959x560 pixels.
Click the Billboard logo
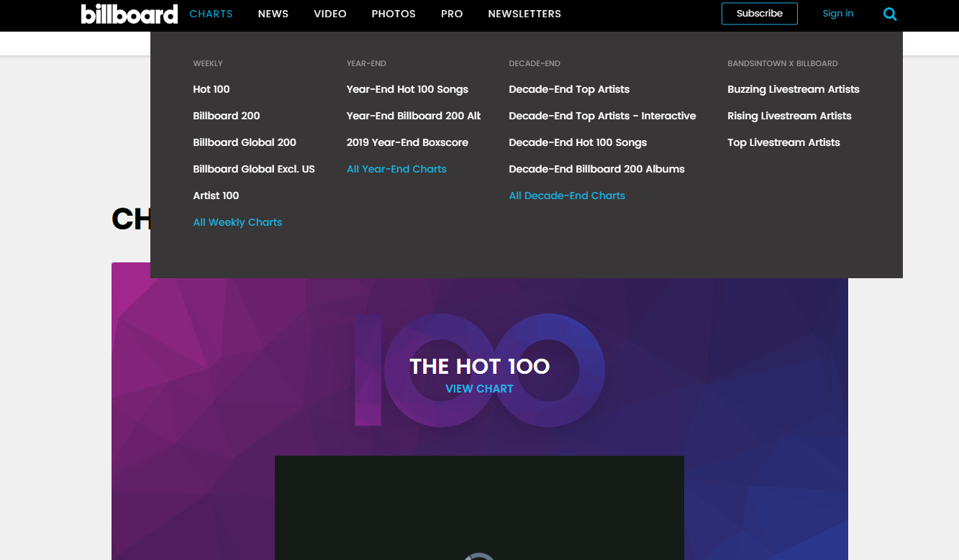(x=129, y=14)
